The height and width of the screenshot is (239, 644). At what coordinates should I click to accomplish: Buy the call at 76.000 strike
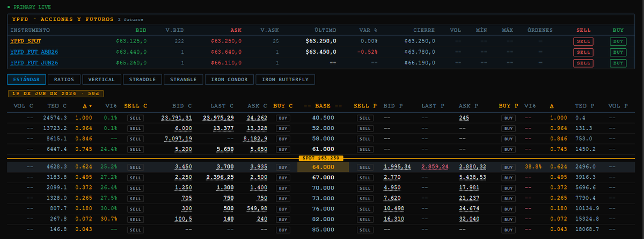(283, 208)
